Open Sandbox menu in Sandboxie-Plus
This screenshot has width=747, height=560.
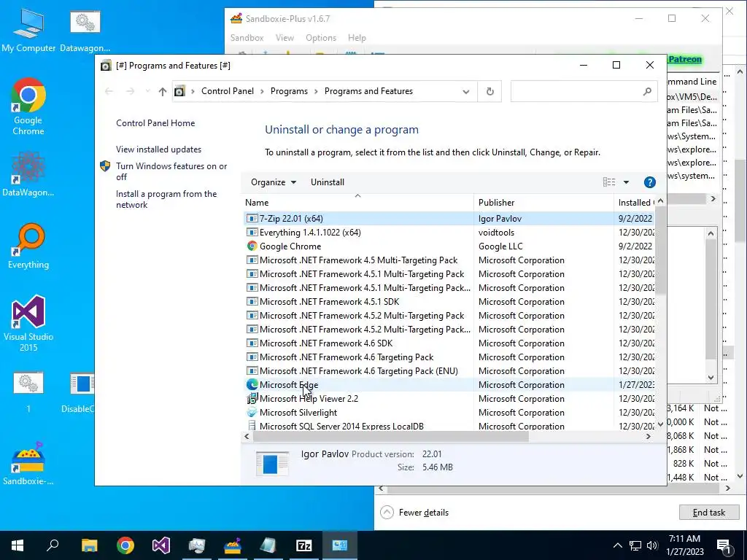(247, 38)
